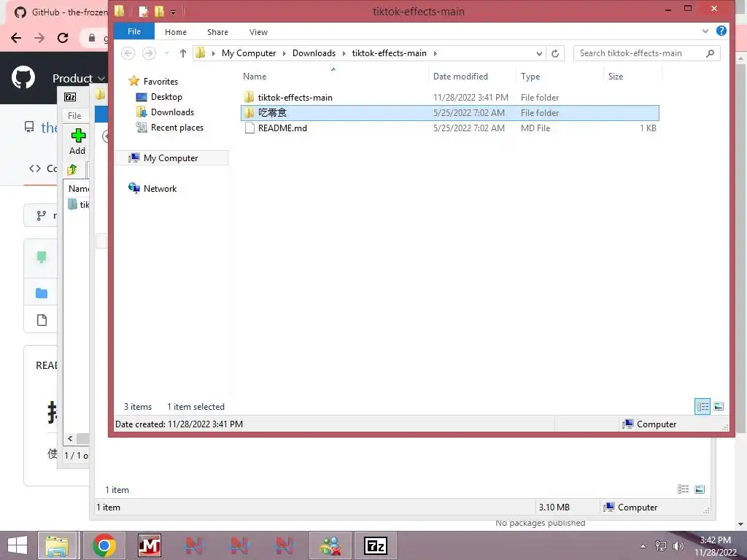The width and height of the screenshot is (747, 560).
Task: Open Chrome from the taskbar
Action: 104,545
